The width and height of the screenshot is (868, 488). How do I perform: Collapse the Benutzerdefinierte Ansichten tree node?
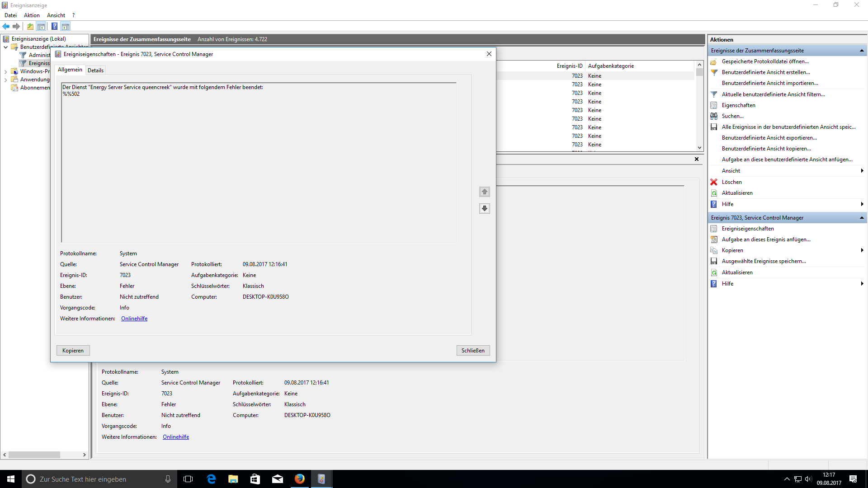point(5,47)
